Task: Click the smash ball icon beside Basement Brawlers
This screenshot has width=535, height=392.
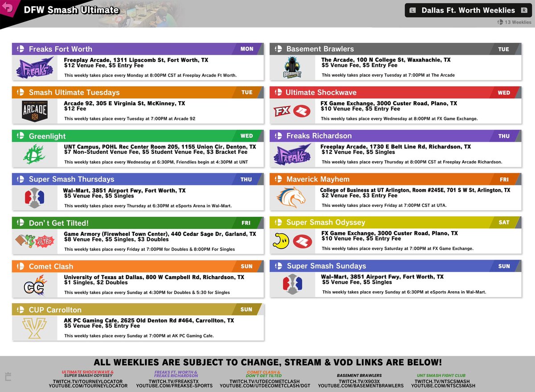Action: (x=278, y=49)
